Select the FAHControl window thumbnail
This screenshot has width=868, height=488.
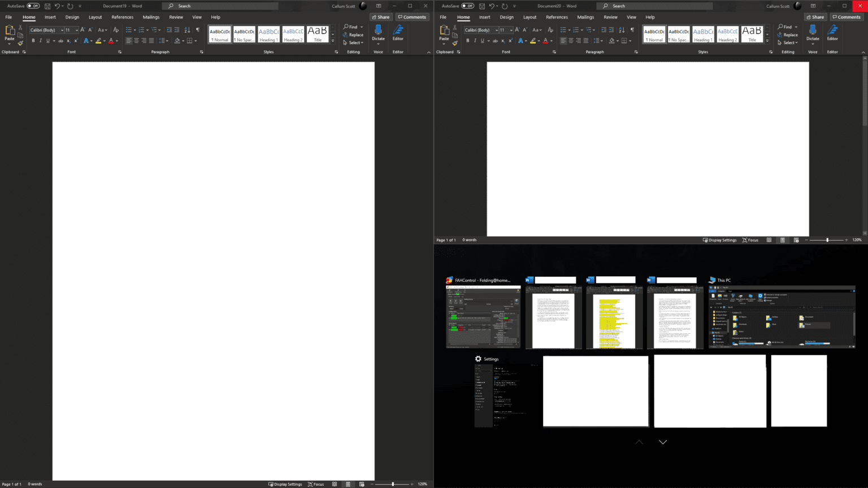pyautogui.click(x=483, y=316)
